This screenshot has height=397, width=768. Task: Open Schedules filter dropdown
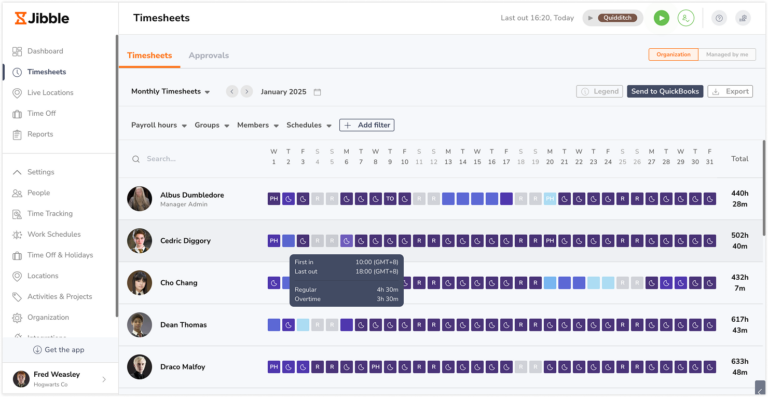point(309,125)
